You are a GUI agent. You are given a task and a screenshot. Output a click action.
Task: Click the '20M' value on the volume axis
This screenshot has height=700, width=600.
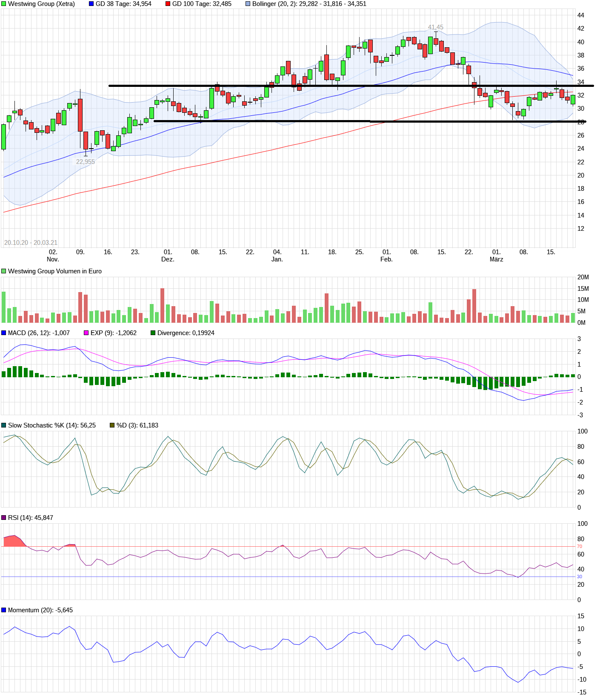tap(583, 277)
